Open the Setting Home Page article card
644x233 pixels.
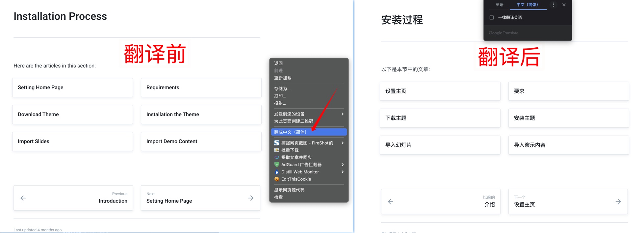(x=73, y=88)
